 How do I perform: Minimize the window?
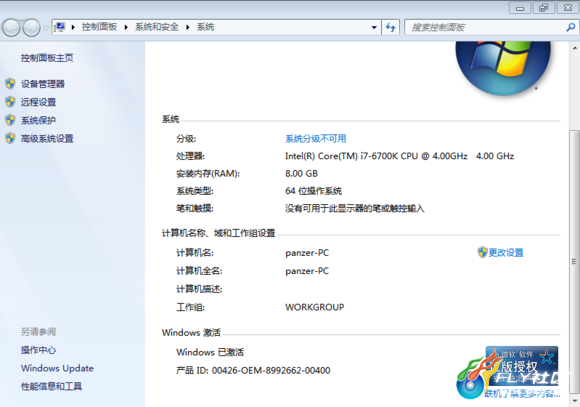point(520,8)
